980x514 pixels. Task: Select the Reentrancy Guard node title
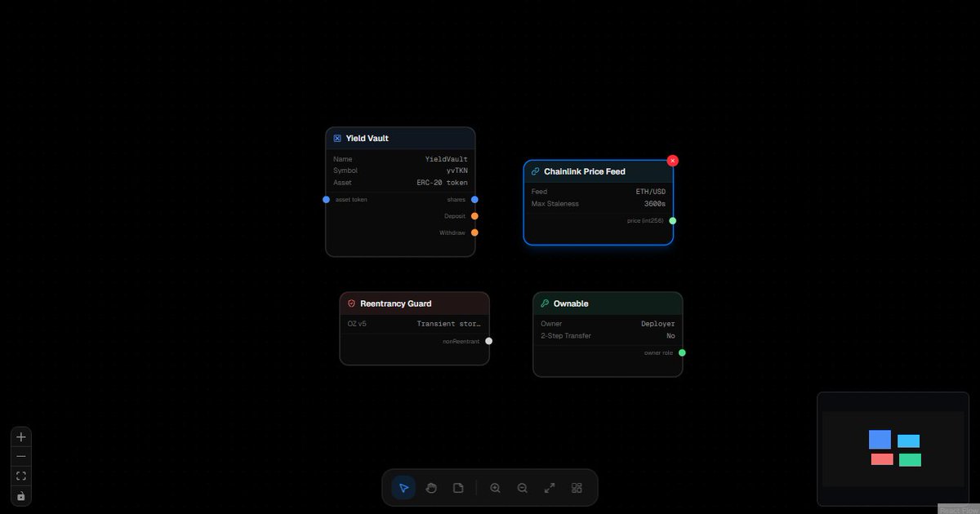click(x=396, y=304)
